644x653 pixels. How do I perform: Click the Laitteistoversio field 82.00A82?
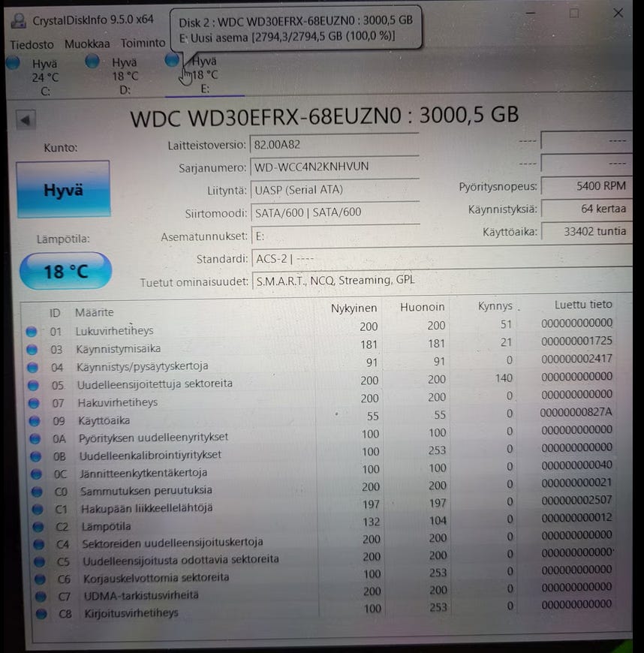pos(335,145)
